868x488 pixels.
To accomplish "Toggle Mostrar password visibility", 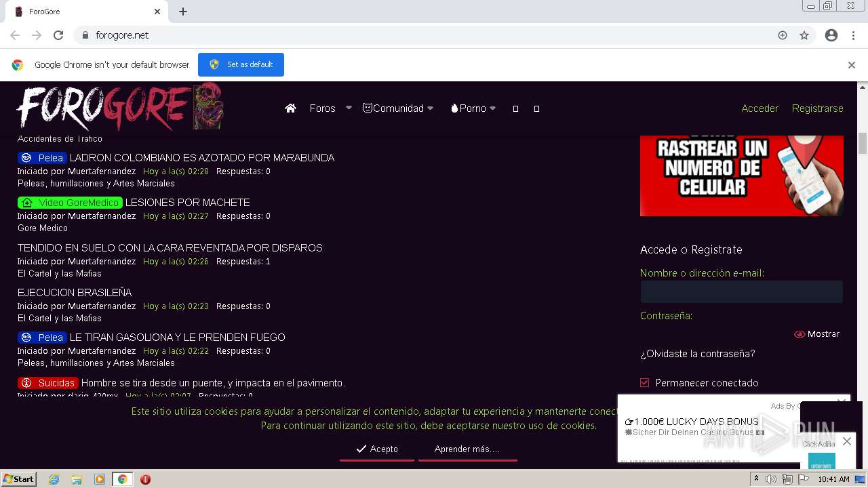I will point(816,334).
